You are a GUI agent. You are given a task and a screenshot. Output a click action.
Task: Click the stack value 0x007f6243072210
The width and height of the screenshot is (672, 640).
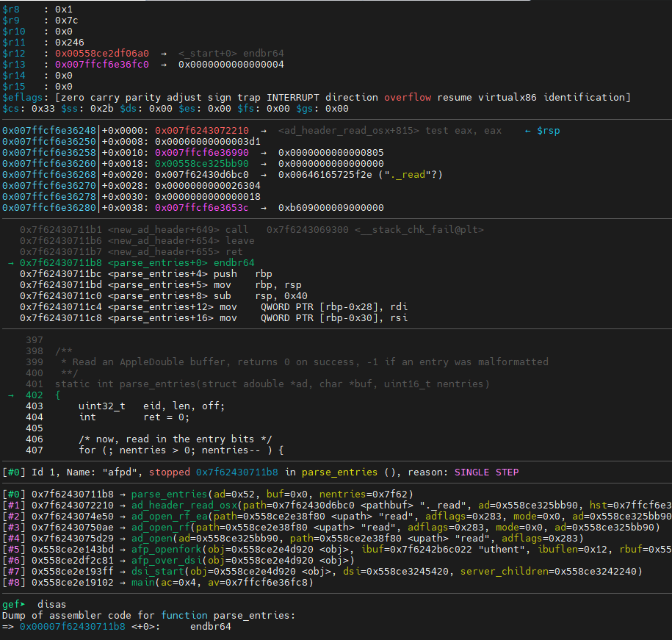coord(202,131)
